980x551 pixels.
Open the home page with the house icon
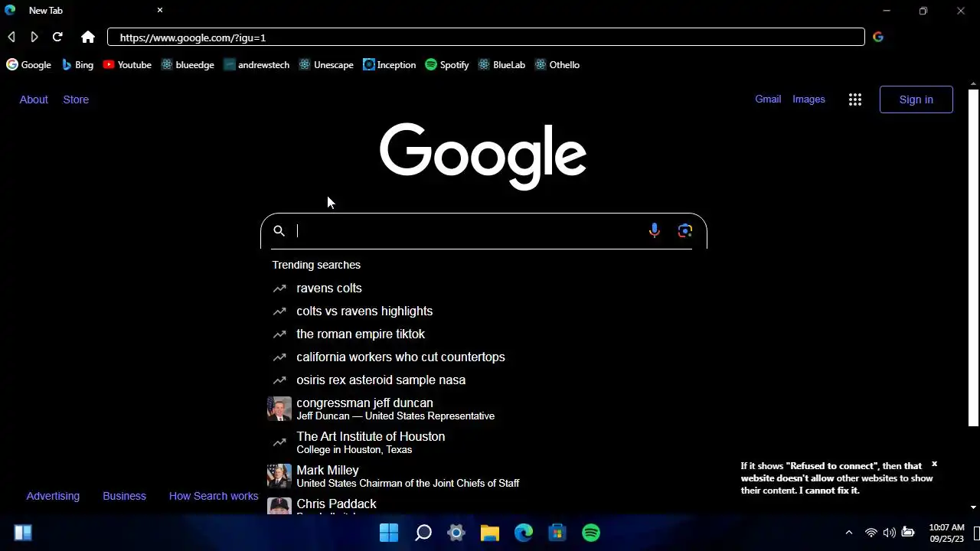tap(88, 37)
